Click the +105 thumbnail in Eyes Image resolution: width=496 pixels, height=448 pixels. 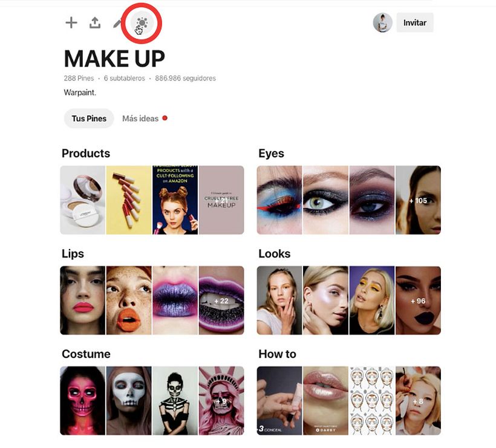[418, 200]
